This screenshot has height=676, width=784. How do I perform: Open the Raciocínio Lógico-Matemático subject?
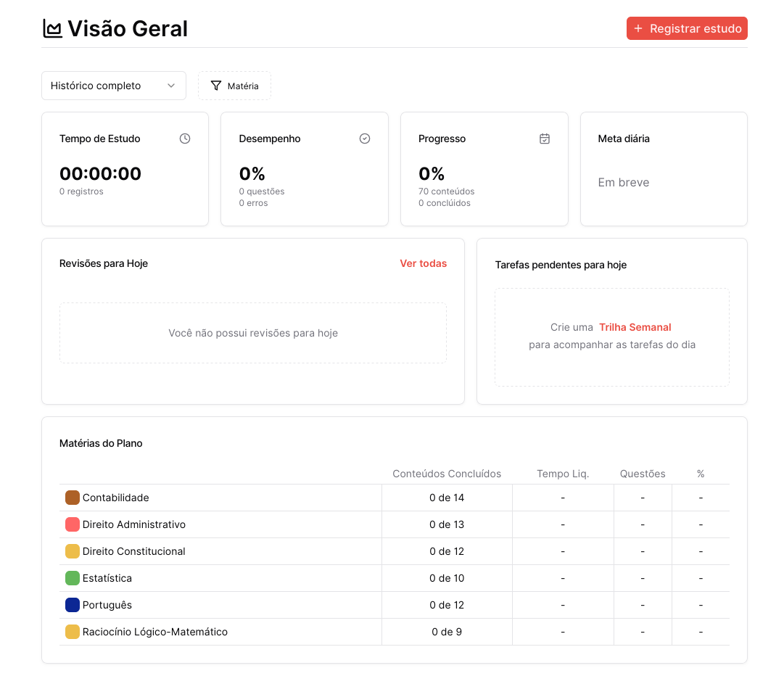[155, 632]
